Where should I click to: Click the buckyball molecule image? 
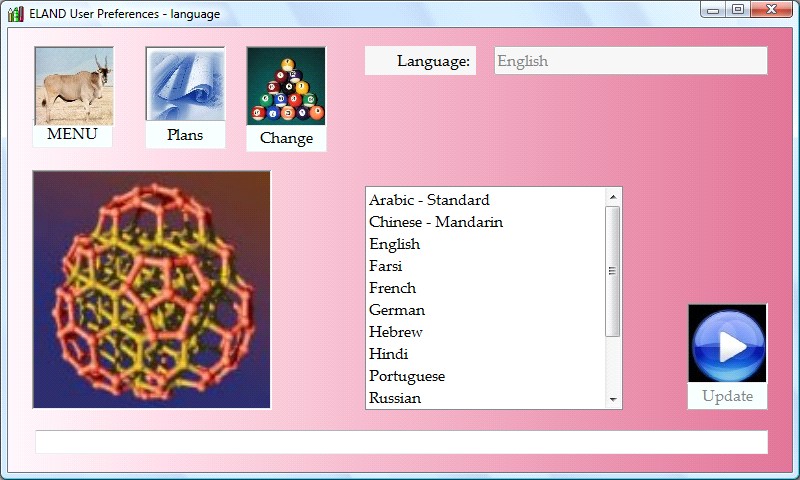(x=152, y=289)
